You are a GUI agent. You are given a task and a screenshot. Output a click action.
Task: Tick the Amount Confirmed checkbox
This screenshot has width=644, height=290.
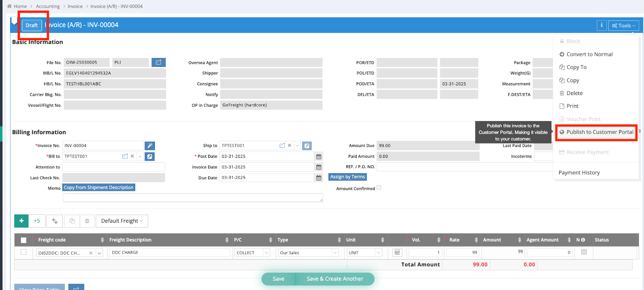[x=379, y=188]
